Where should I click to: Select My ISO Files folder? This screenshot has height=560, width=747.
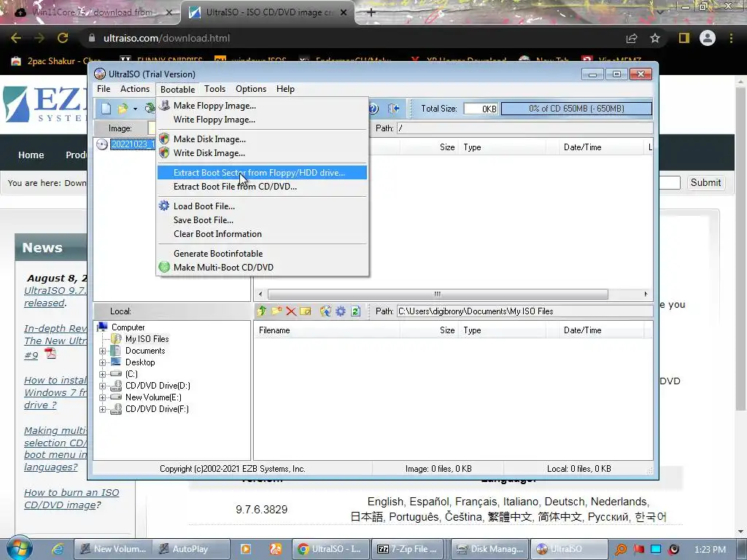[147, 338]
